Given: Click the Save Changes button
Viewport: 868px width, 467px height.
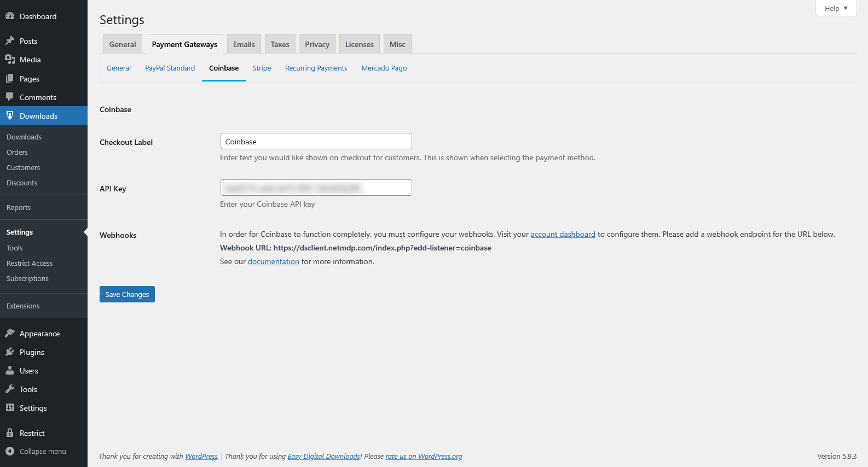Looking at the screenshot, I should pos(127,294).
